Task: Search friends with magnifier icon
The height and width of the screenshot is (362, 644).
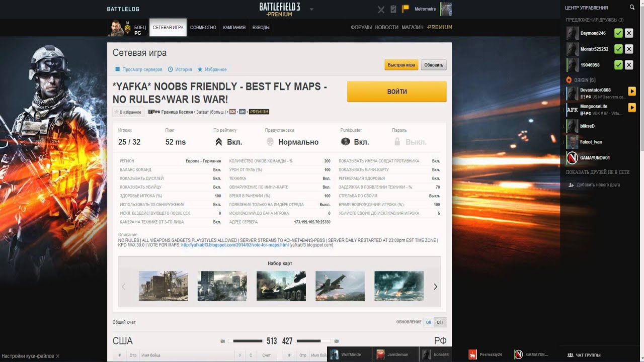Action: 632,8
